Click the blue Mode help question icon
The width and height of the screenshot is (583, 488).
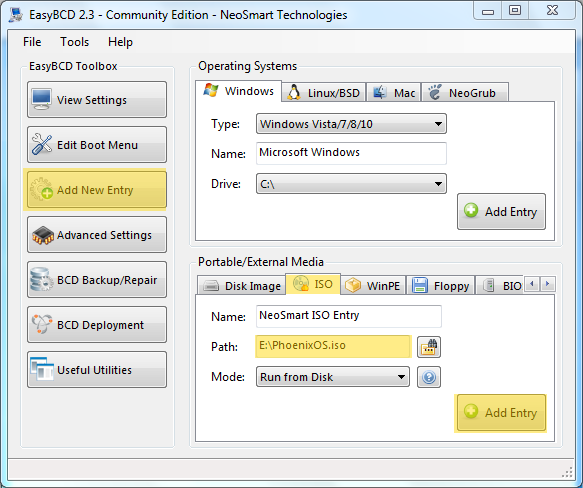tap(429, 377)
